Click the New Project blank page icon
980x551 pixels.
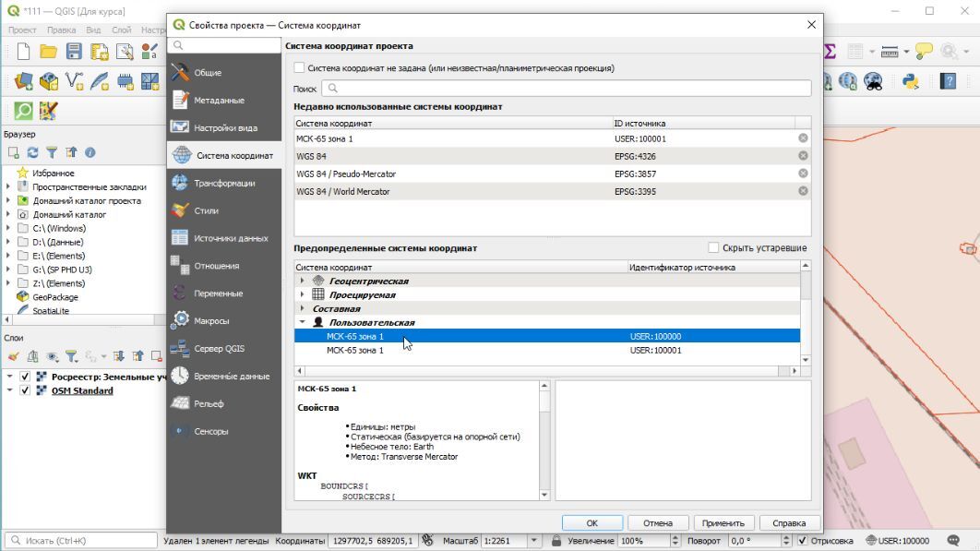pos(24,52)
